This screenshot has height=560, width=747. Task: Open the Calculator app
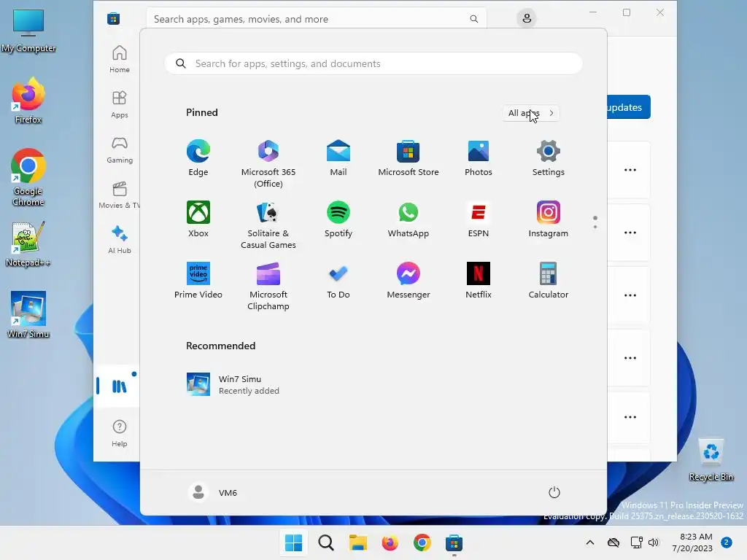tap(549, 281)
